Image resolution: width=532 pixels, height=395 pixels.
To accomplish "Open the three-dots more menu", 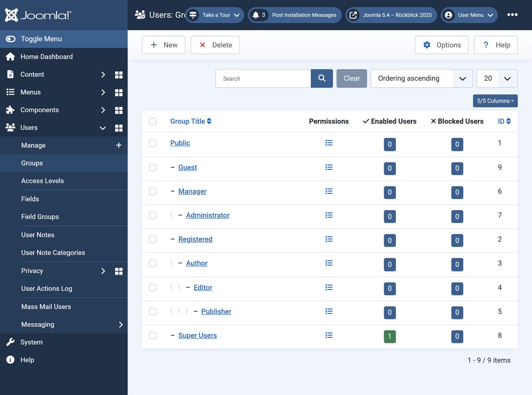I will (512, 15).
